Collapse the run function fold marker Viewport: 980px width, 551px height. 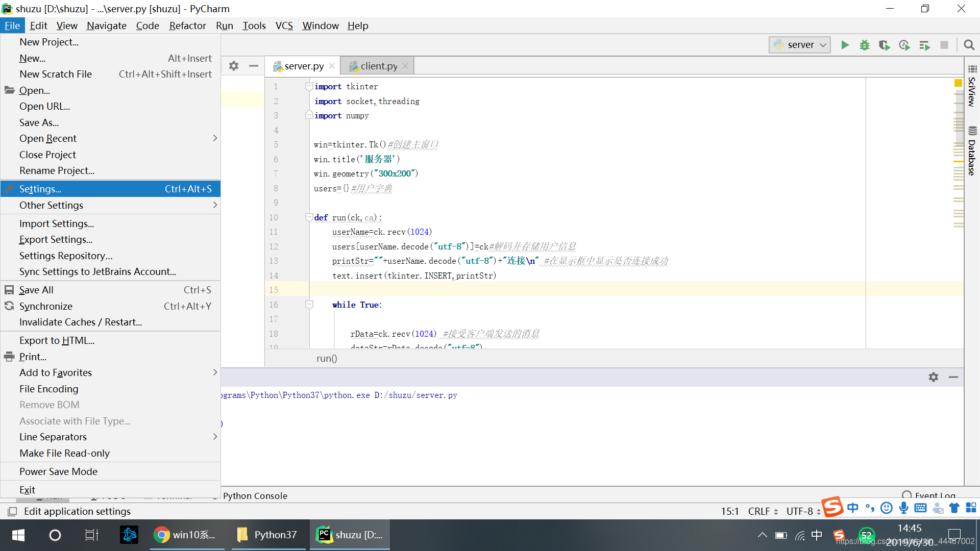tap(309, 217)
